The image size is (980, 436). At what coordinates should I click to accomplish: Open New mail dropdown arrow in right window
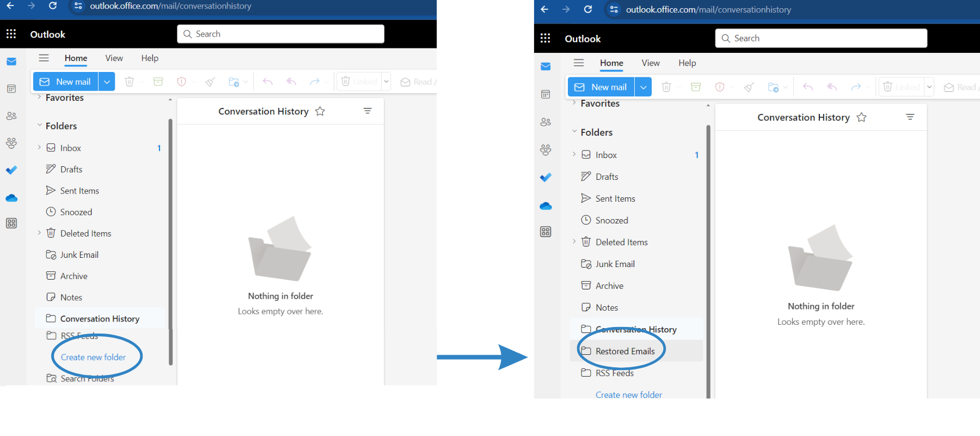(643, 87)
